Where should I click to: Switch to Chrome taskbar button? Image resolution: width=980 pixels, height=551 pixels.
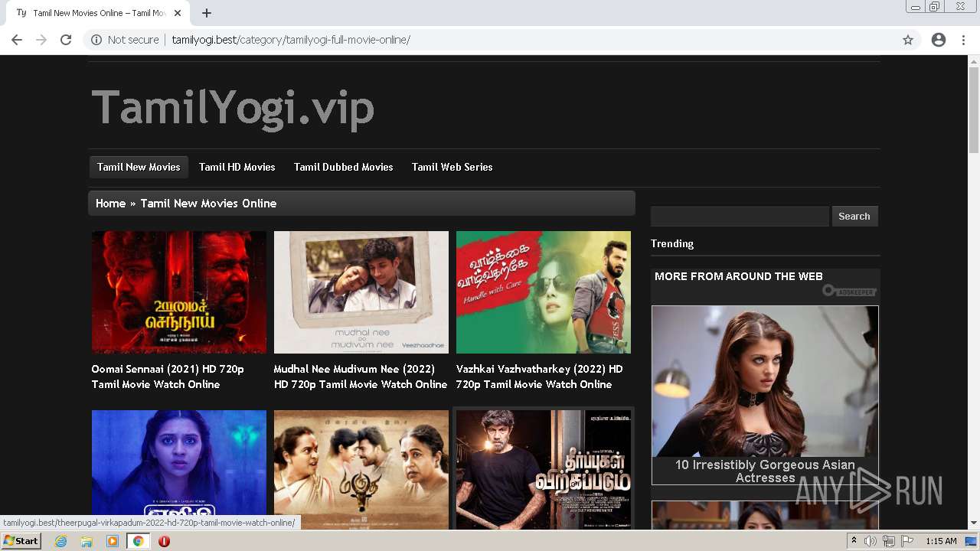pyautogui.click(x=138, y=541)
